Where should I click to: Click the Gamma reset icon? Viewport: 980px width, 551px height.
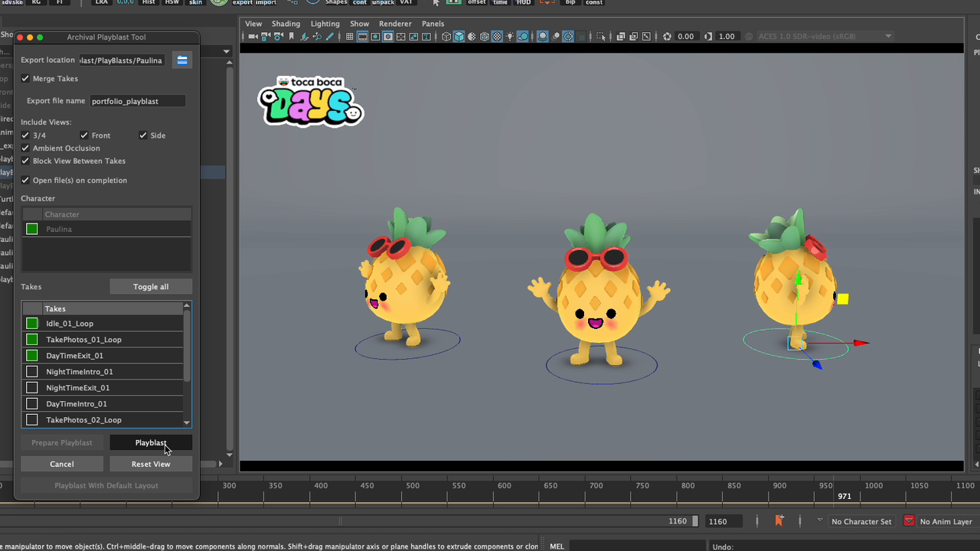708,36
